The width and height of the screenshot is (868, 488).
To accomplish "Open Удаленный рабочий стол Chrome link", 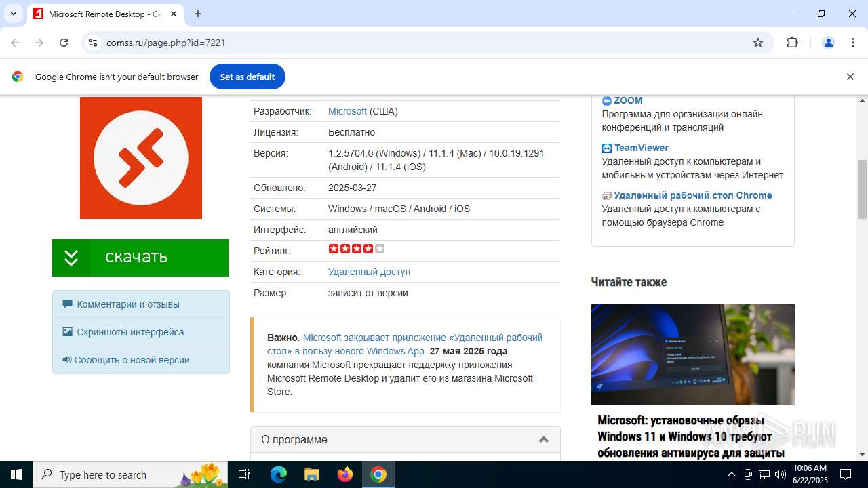I will [693, 195].
